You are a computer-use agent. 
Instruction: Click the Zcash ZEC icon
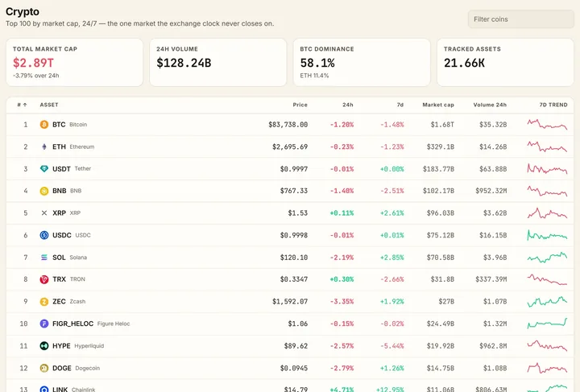[x=44, y=302]
